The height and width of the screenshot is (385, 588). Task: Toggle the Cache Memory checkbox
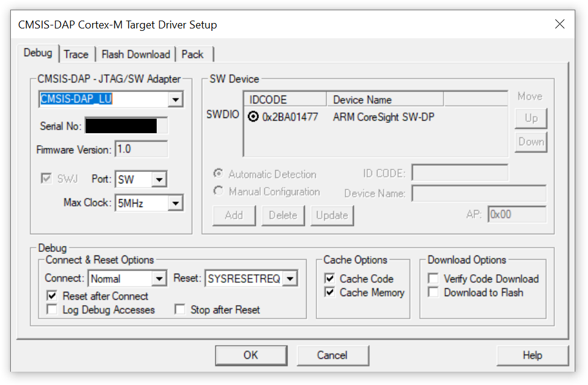[x=330, y=292]
